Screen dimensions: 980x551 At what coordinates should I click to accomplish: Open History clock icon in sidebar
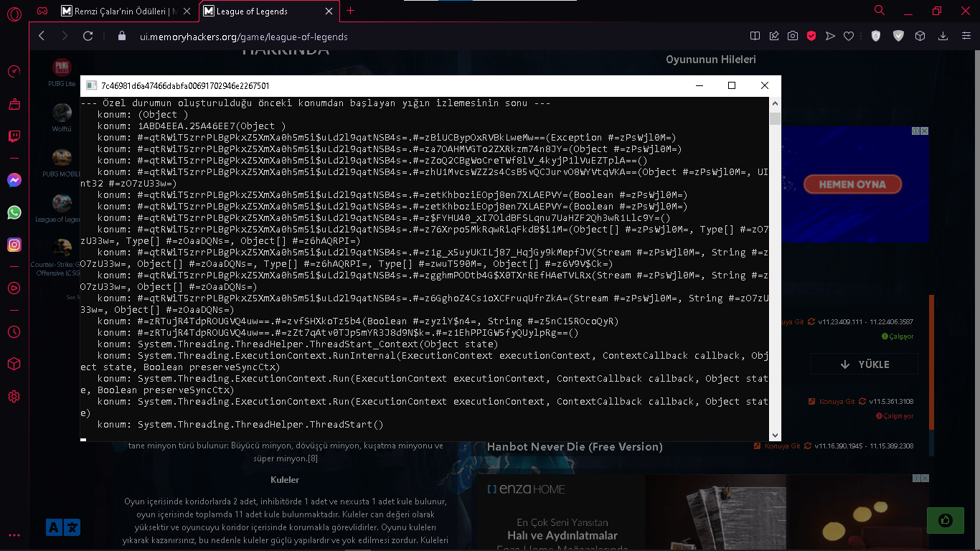[14, 332]
